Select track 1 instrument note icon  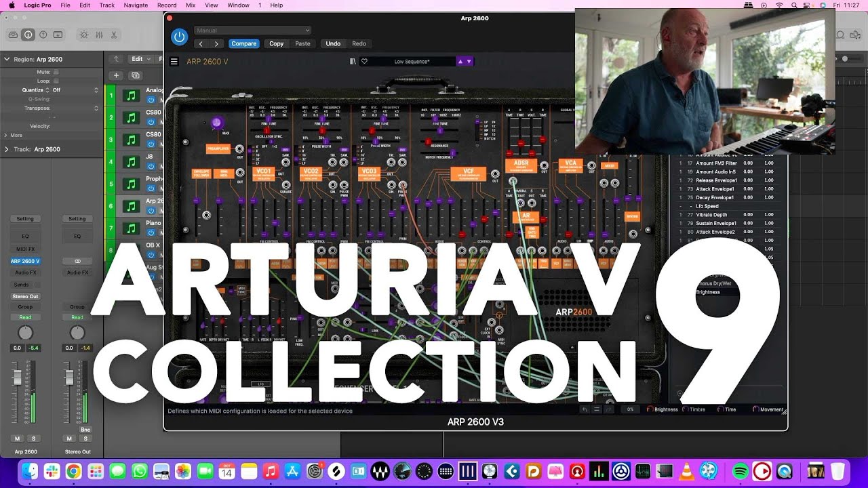132,96
